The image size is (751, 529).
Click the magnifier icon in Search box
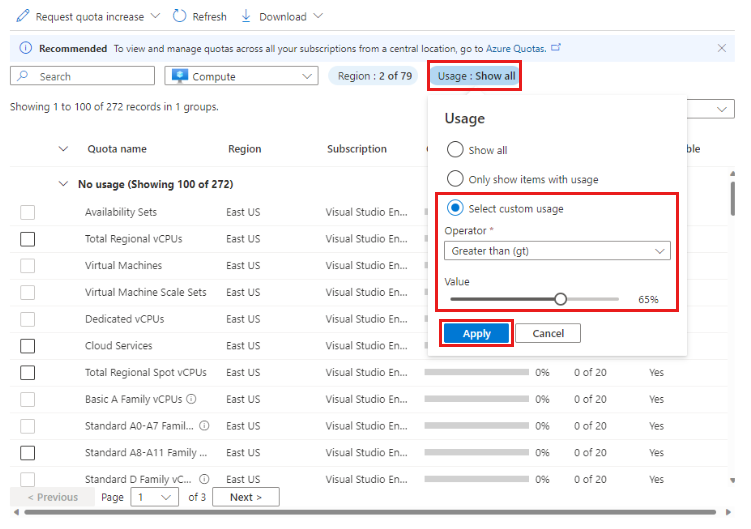tap(23, 76)
